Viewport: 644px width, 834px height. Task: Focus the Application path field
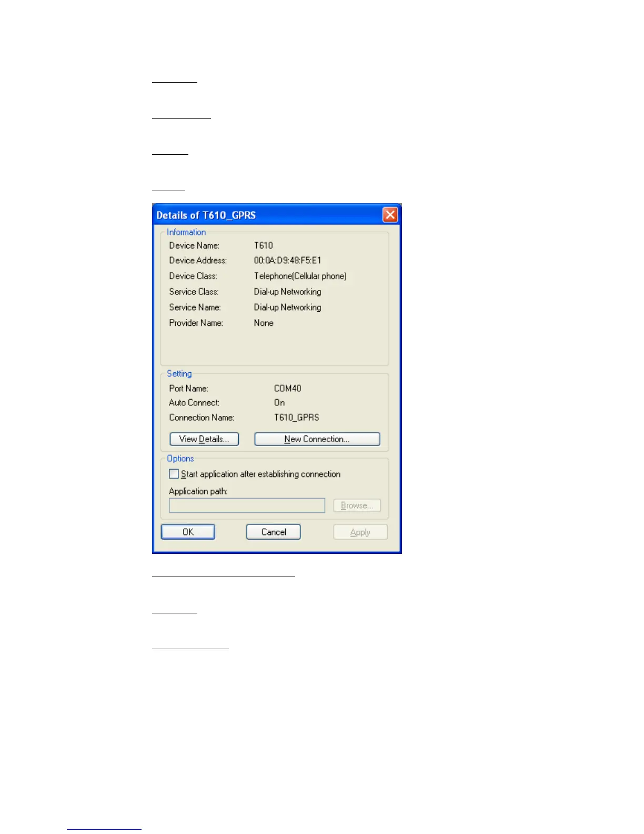[x=247, y=505]
